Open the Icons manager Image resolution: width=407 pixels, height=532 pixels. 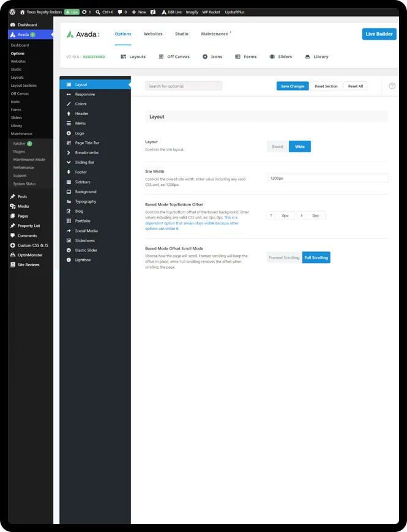pyautogui.click(x=212, y=57)
